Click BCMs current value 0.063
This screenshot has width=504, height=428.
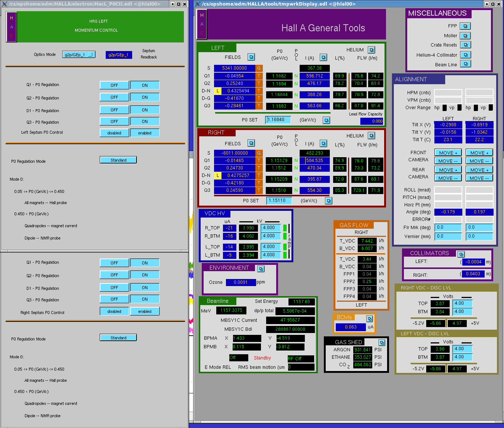point(351,327)
